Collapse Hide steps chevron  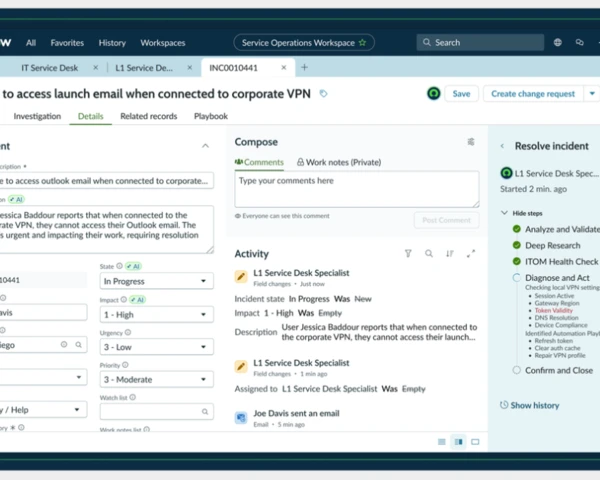pyautogui.click(x=504, y=213)
